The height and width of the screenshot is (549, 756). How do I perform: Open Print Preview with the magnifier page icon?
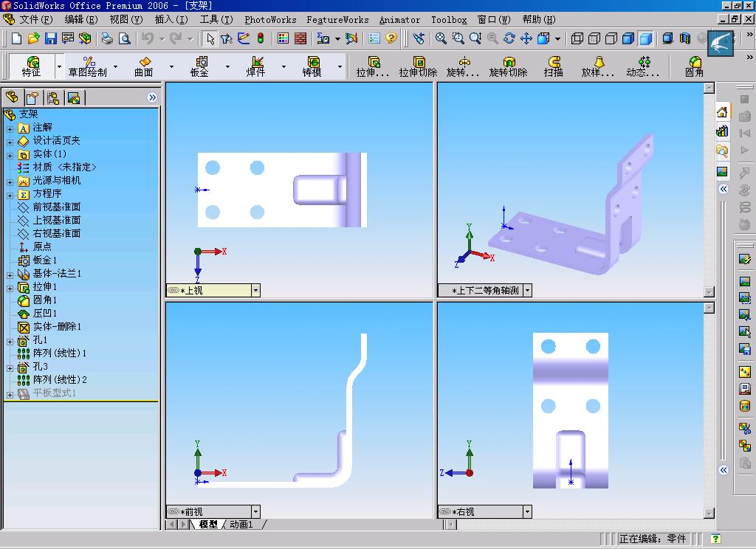point(124,38)
